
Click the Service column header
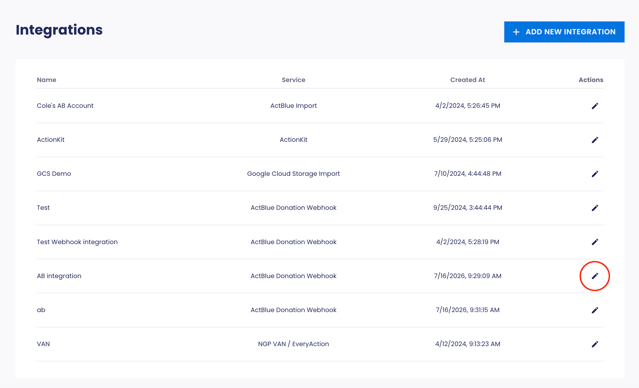[293, 80]
